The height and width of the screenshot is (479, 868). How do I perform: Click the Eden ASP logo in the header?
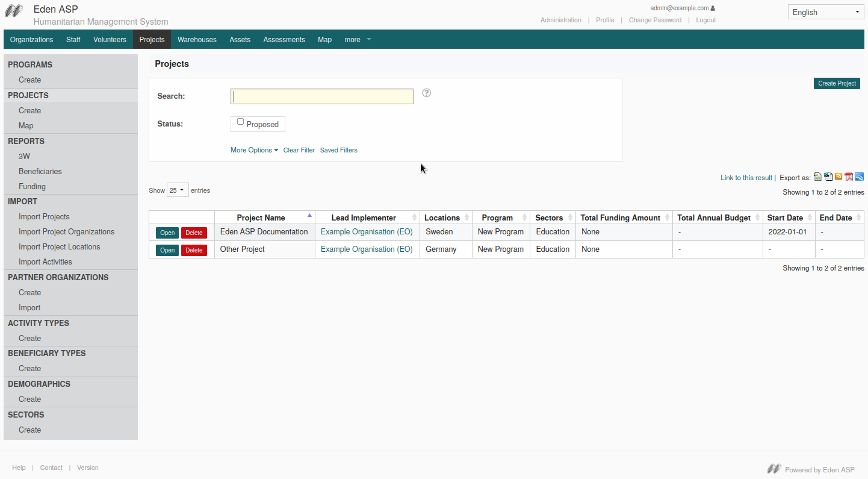click(x=14, y=10)
